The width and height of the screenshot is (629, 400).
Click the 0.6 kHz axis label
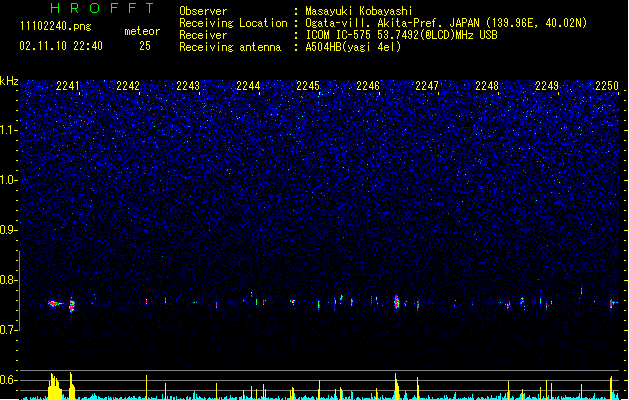tap(9, 380)
